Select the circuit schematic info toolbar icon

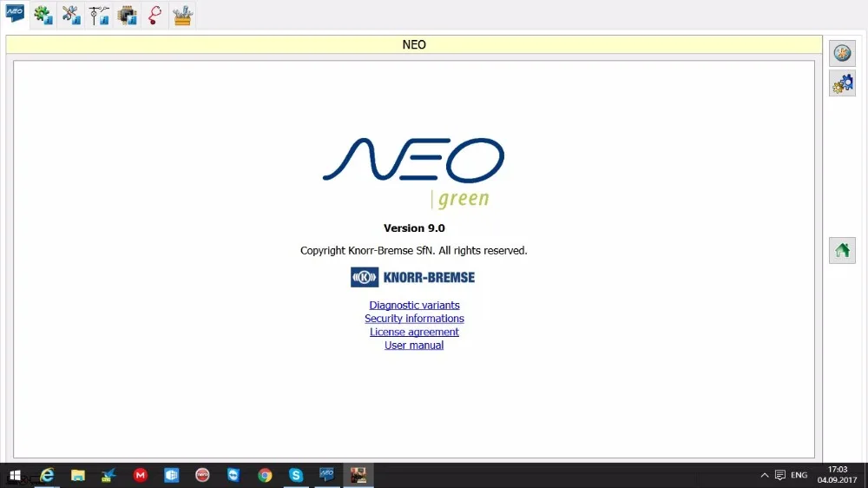99,15
